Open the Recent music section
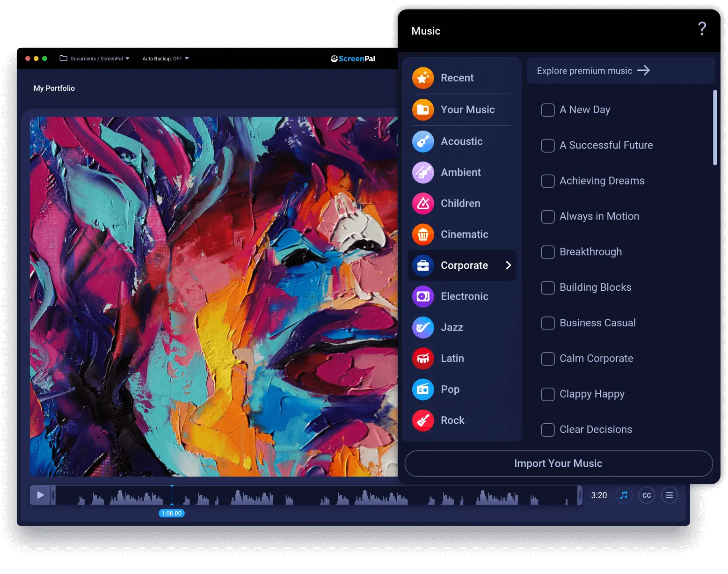The height and width of the screenshot is (574, 728). pos(457,78)
